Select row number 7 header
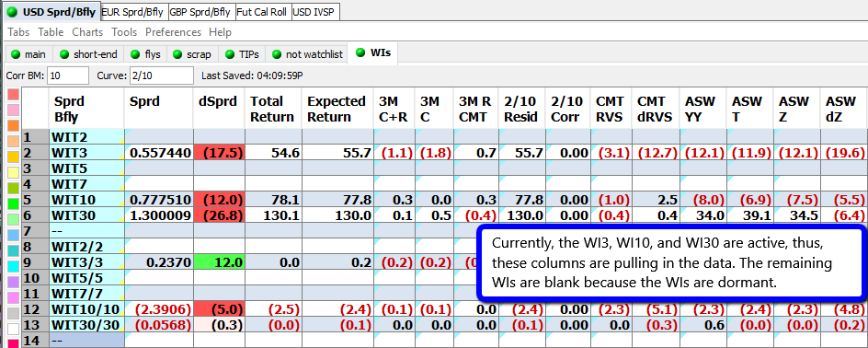This screenshot has height=348, width=868. coord(35,230)
